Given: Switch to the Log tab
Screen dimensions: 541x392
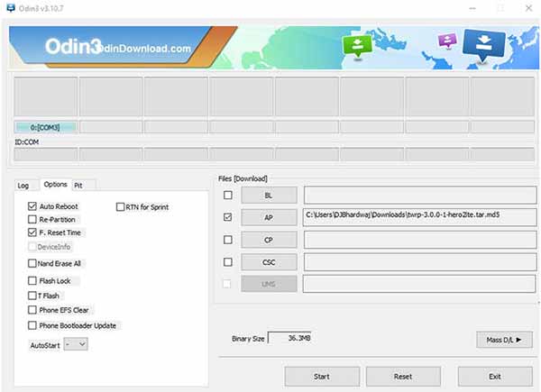Looking at the screenshot, I should 23,186.
